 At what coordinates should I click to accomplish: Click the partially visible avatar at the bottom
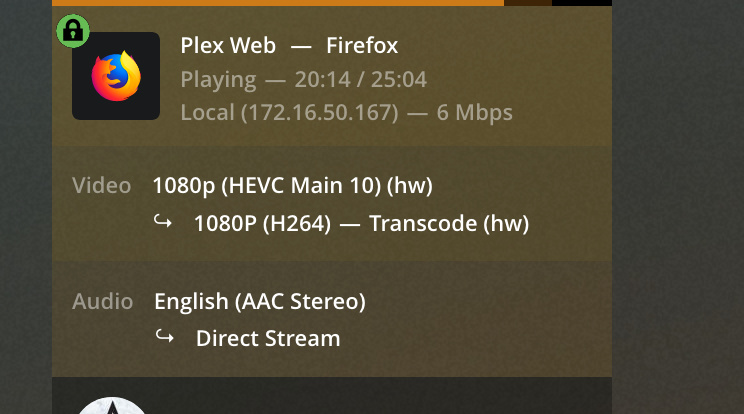click(112, 406)
